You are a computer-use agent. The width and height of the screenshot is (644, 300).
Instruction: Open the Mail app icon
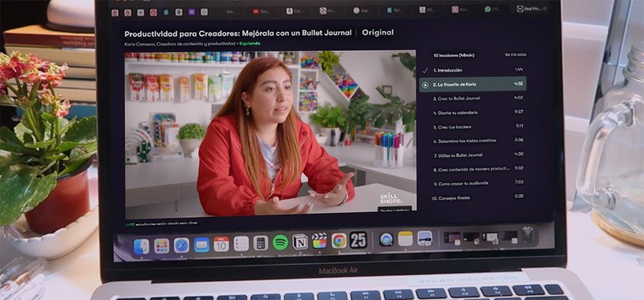[x=201, y=245]
